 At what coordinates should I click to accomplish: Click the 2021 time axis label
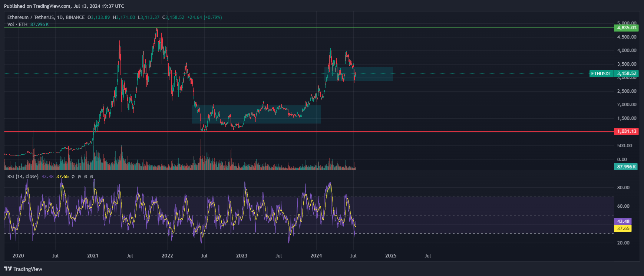(93, 256)
